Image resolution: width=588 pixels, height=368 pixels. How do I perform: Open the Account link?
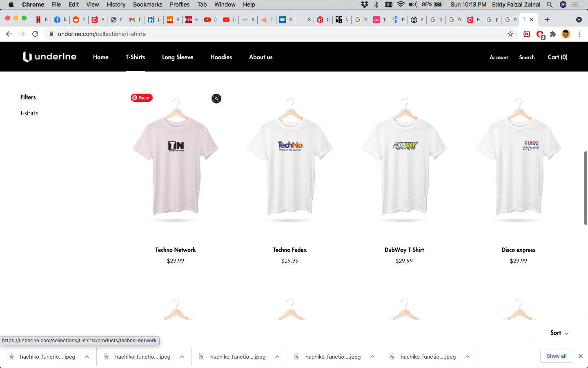click(x=499, y=57)
